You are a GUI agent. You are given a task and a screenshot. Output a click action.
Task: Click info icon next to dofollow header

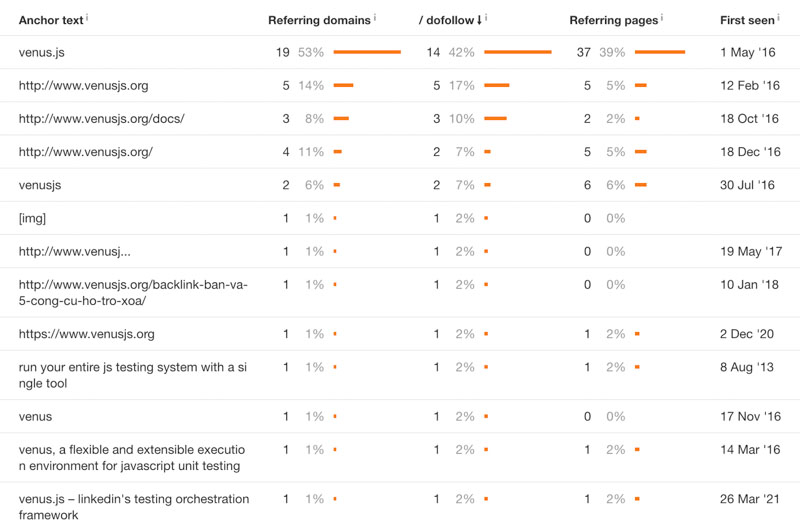(486, 18)
